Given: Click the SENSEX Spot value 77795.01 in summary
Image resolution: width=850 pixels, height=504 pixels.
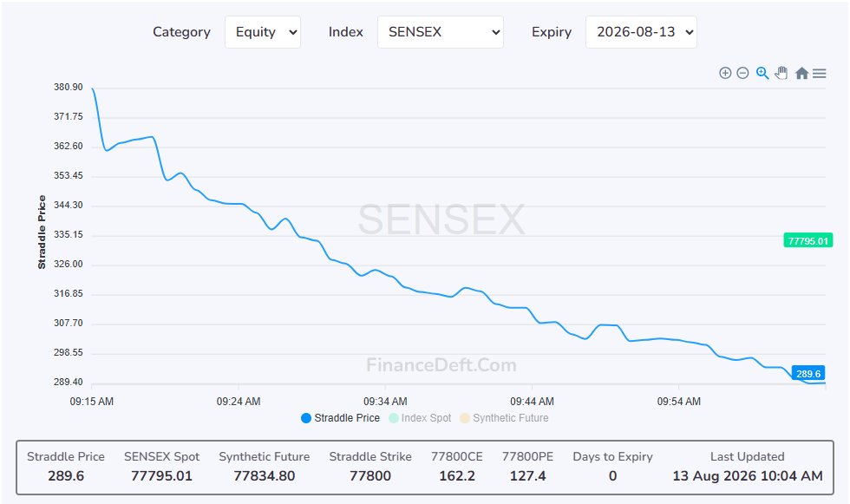Looking at the screenshot, I should [x=161, y=476].
